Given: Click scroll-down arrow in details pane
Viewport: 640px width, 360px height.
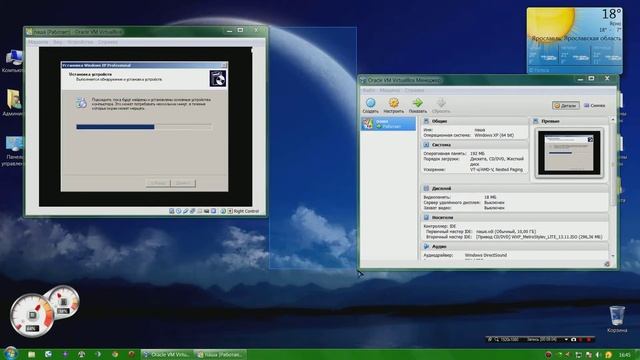Looking at the screenshot, I should click(612, 256).
